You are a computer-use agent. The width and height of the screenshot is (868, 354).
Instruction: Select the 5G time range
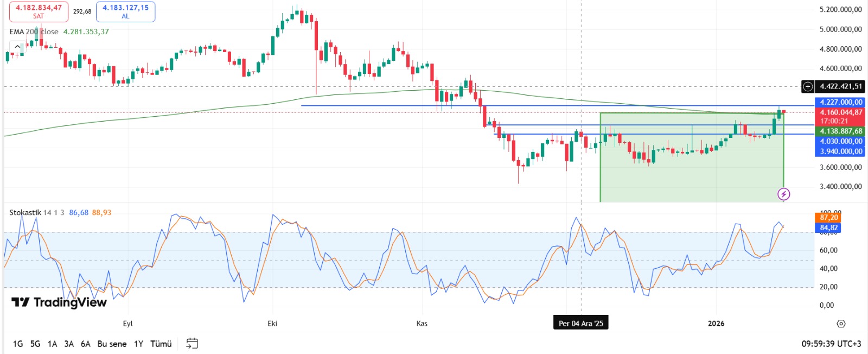pos(35,344)
